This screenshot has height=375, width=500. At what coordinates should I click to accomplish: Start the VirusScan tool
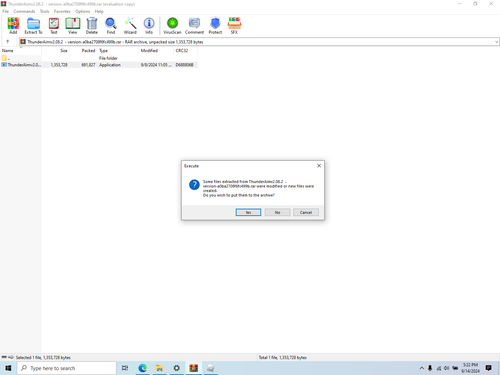tap(172, 26)
